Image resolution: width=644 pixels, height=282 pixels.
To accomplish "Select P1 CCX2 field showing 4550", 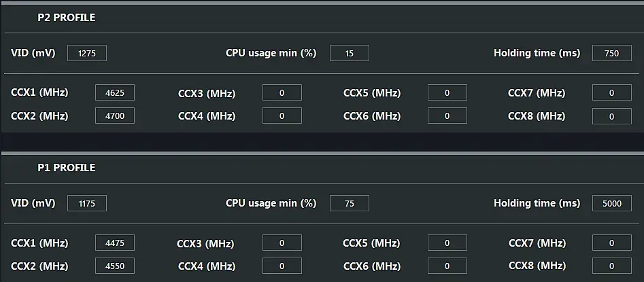I will [x=115, y=266].
